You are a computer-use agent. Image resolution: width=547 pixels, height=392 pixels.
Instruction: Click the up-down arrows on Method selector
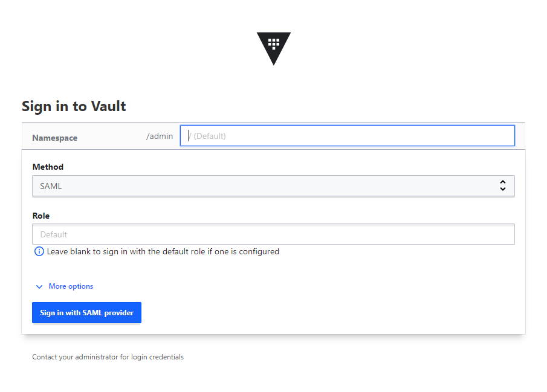[x=502, y=186]
